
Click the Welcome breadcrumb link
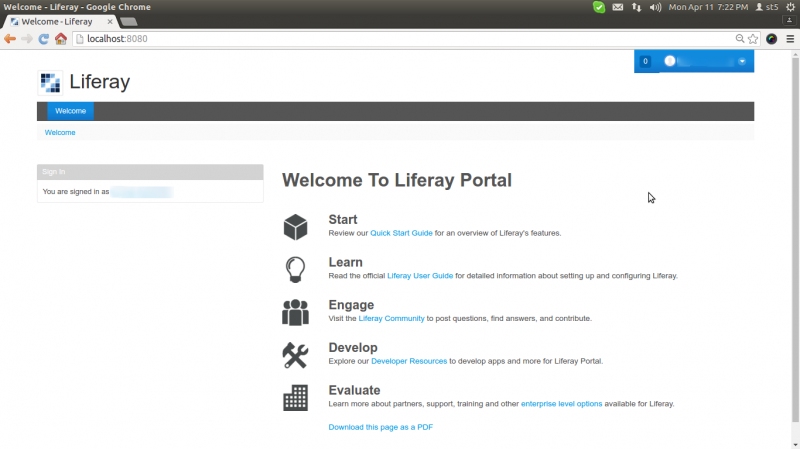(60, 133)
